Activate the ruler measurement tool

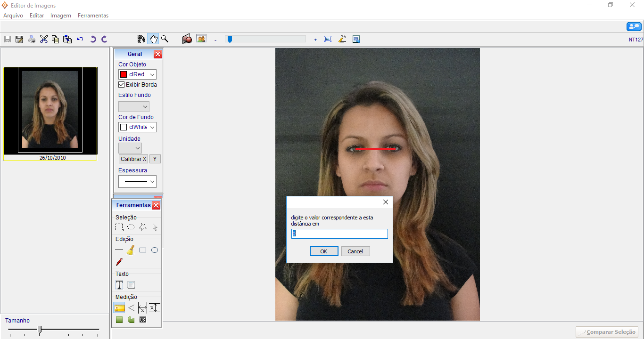(119, 308)
